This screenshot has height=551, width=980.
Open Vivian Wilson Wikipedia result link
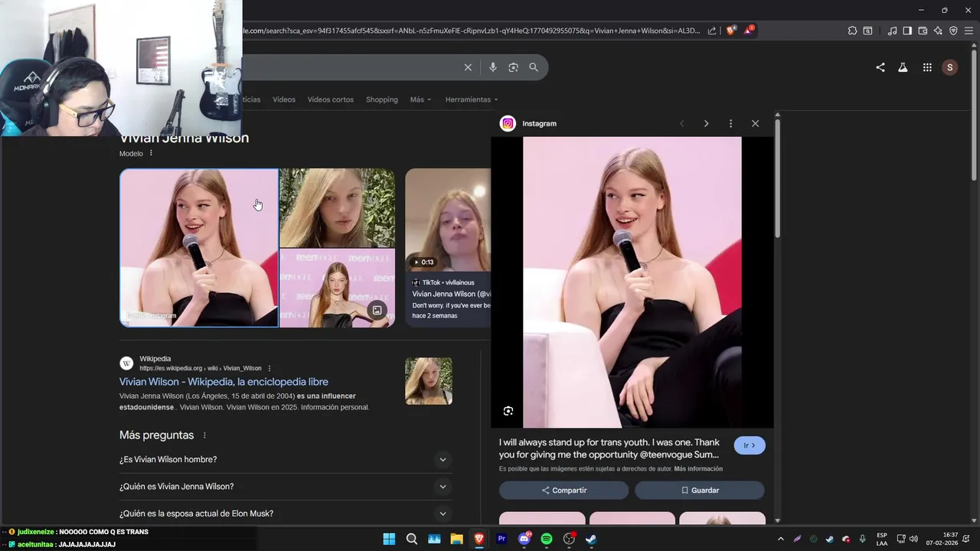pyautogui.click(x=224, y=382)
